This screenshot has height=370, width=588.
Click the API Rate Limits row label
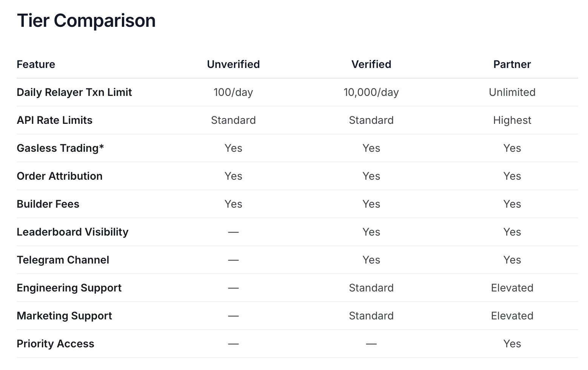(54, 120)
